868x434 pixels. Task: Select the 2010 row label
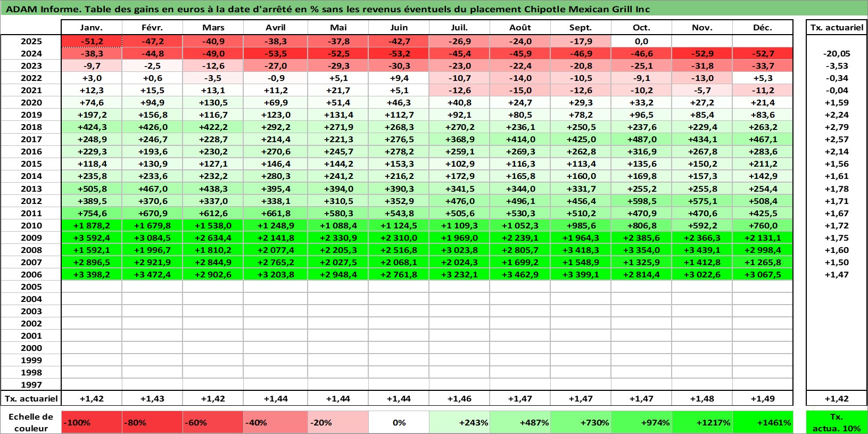click(x=31, y=225)
